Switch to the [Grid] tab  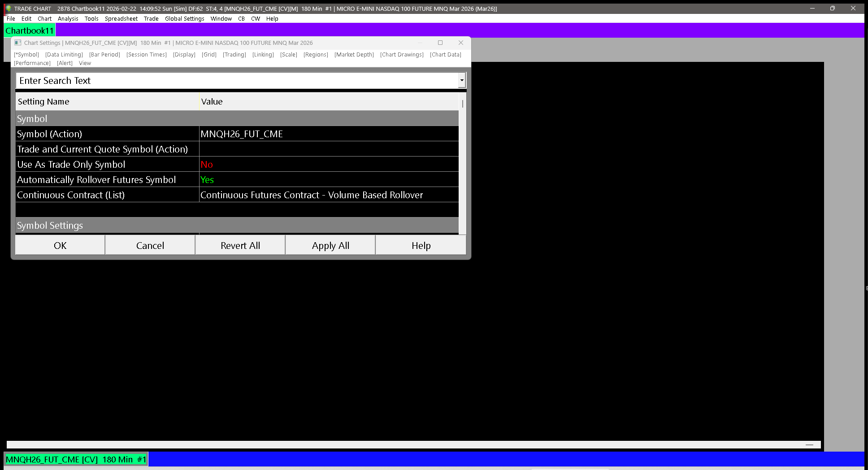pos(209,54)
